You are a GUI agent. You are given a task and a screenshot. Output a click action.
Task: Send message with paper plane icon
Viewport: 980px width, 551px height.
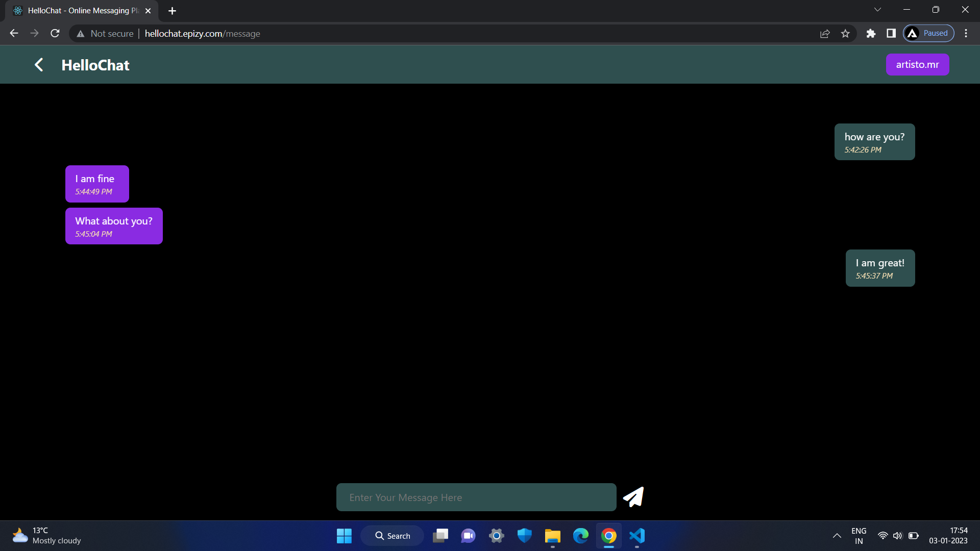point(633,497)
